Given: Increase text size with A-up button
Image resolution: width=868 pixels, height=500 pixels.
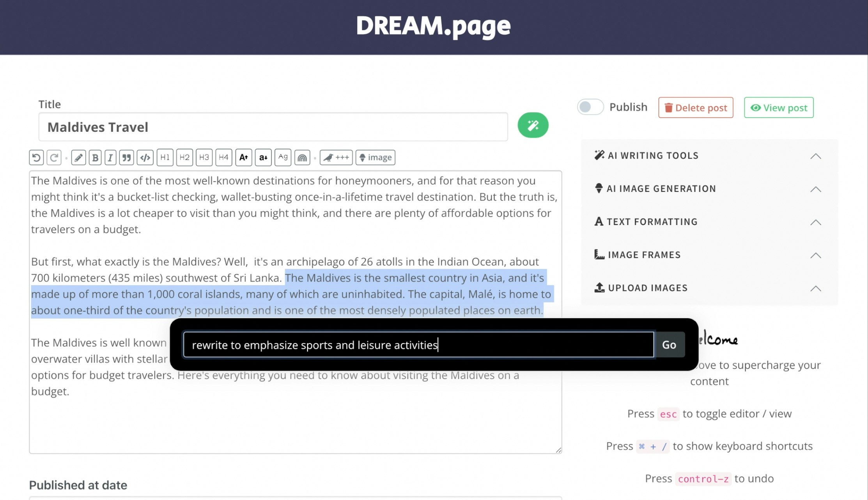Looking at the screenshot, I should click(244, 158).
